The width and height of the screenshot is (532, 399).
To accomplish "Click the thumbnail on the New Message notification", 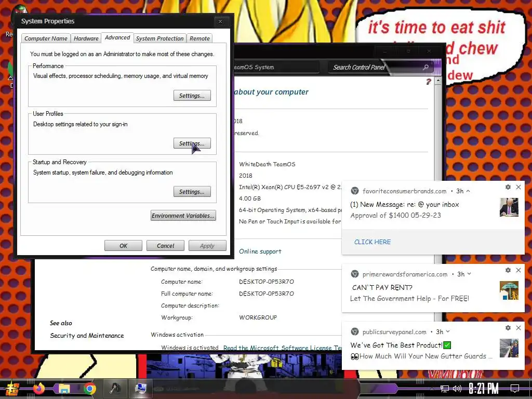I will [509, 207].
